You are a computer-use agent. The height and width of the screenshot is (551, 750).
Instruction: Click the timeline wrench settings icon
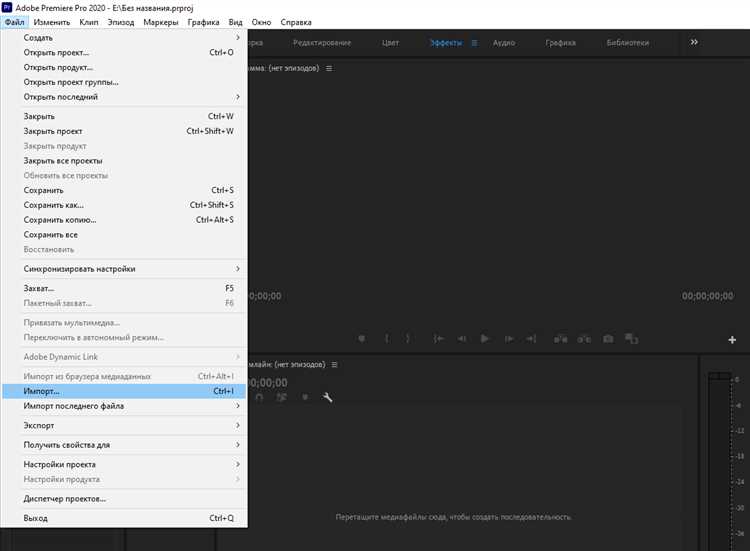[327, 397]
